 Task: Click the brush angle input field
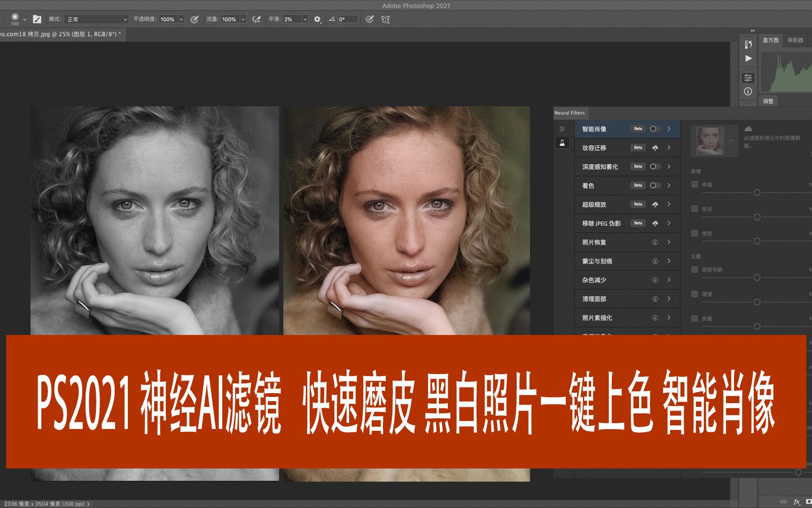pos(348,19)
